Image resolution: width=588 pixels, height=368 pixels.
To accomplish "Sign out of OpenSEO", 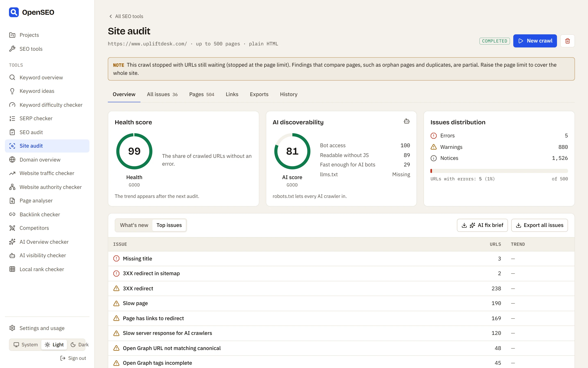I will pyautogui.click(x=73, y=358).
